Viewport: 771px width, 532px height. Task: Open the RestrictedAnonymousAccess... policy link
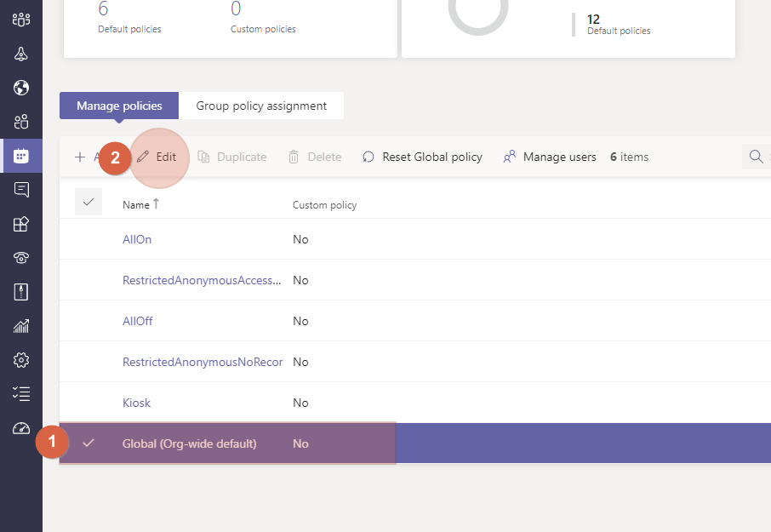coord(202,280)
